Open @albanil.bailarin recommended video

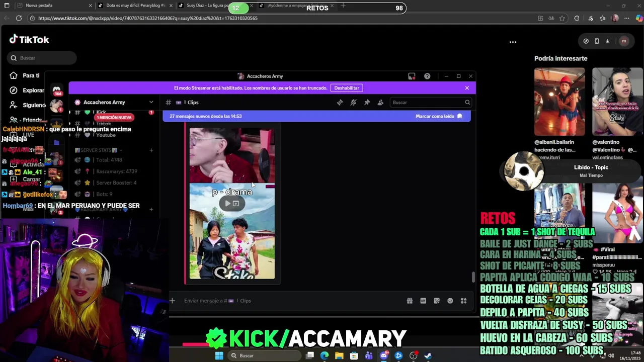(x=559, y=102)
